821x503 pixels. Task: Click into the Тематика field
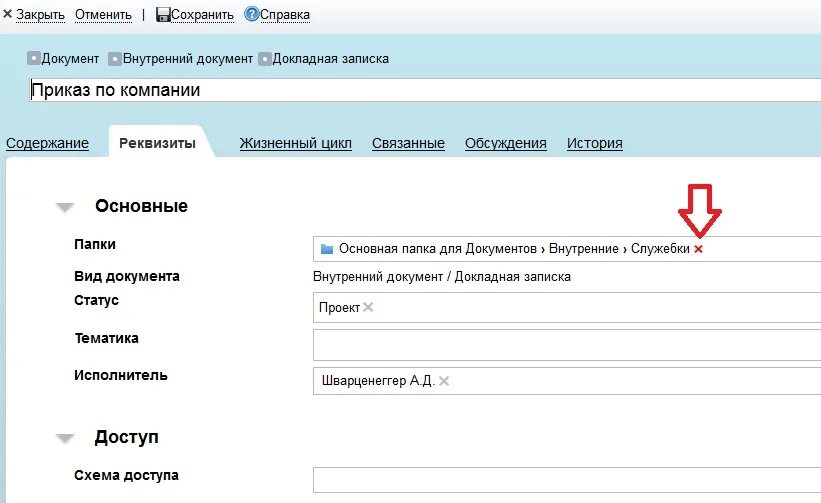click(567, 345)
